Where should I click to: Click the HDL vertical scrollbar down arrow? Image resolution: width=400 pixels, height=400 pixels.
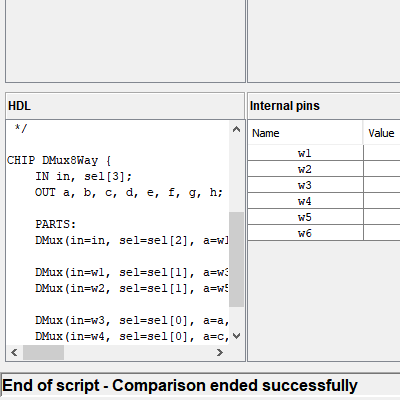click(236, 336)
